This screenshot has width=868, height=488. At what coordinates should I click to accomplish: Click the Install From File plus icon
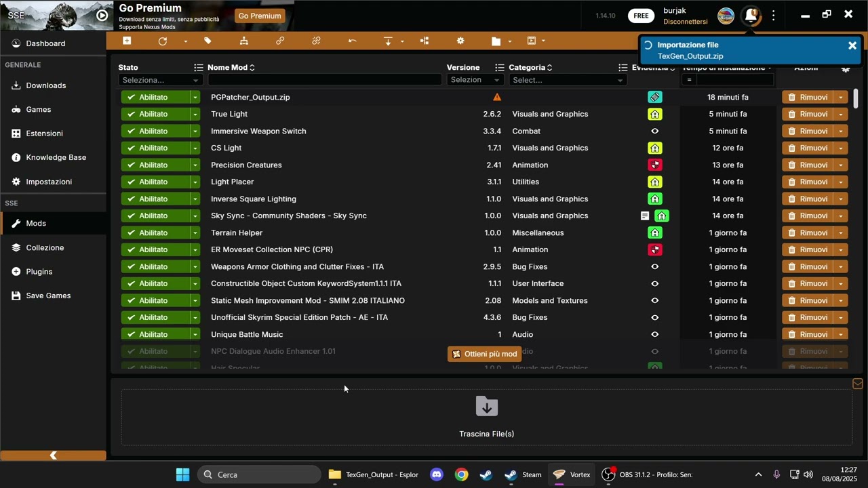tap(127, 41)
